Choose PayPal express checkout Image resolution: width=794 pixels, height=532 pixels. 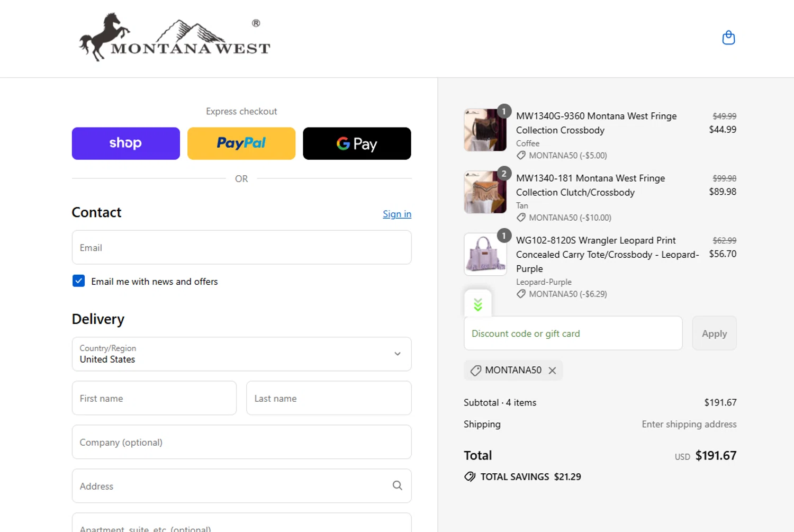point(241,143)
